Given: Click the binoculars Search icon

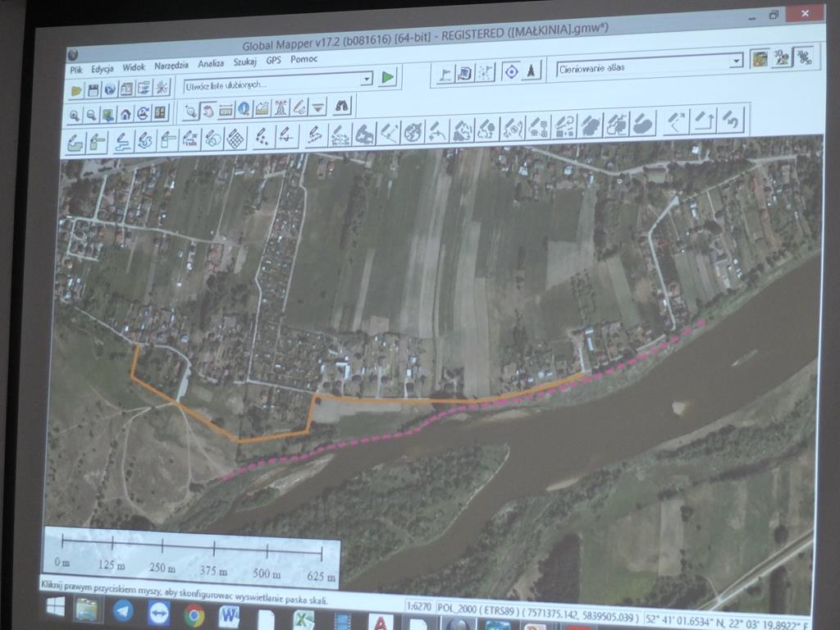Looking at the screenshot, I should pyautogui.click(x=341, y=106).
